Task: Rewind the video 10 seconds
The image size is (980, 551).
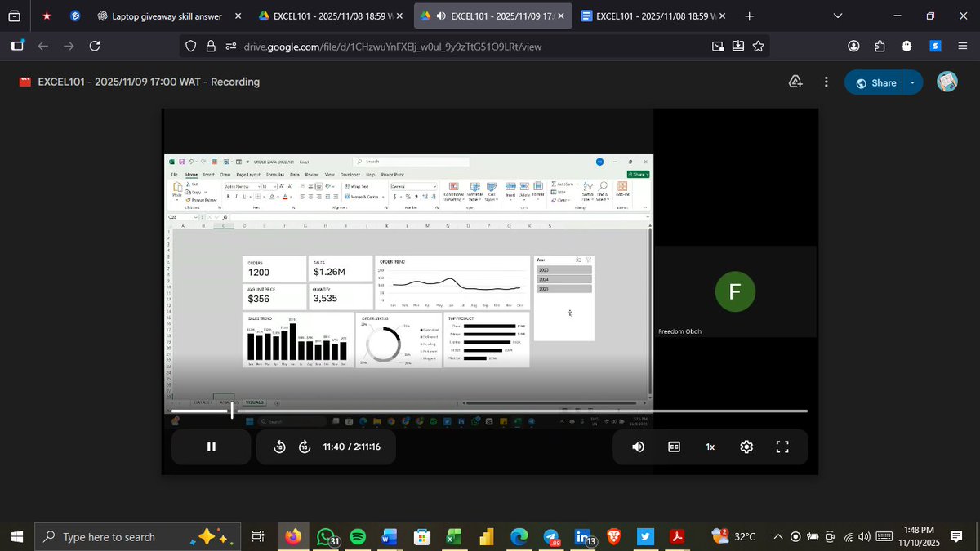Action: click(x=278, y=447)
